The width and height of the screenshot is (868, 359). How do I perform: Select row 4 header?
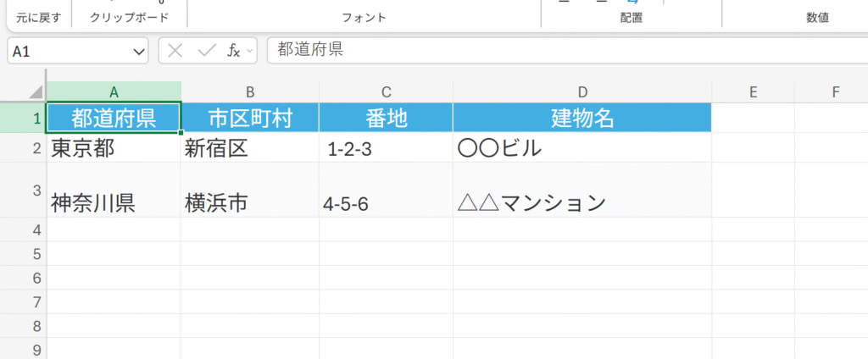pyautogui.click(x=23, y=229)
